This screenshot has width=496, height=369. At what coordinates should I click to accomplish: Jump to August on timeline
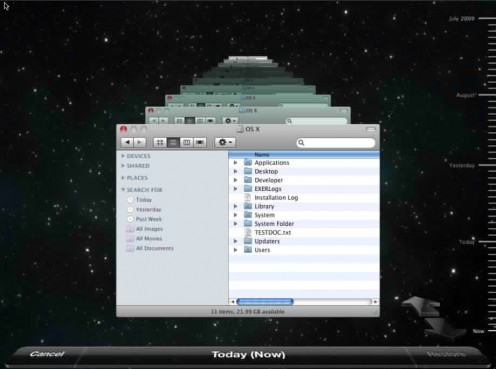(x=465, y=95)
